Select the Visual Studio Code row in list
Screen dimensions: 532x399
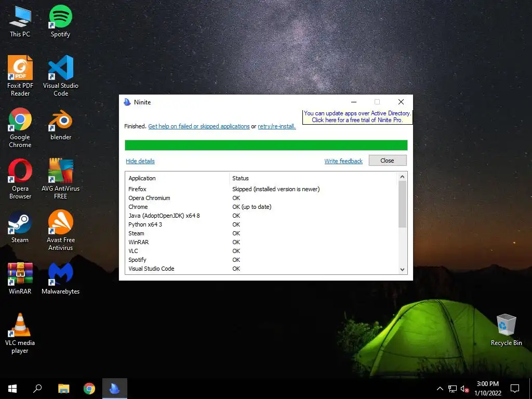tap(261, 269)
